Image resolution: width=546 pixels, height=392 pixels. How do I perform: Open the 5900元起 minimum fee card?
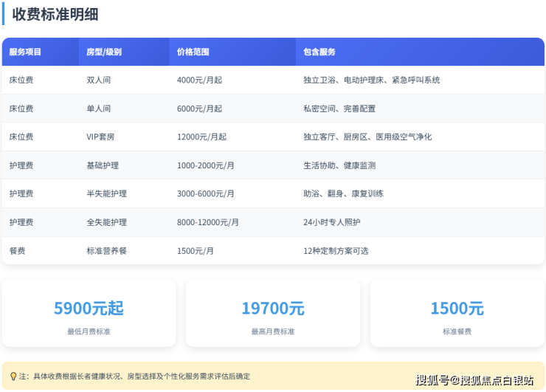pyautogui.click(x=89, y=314)
